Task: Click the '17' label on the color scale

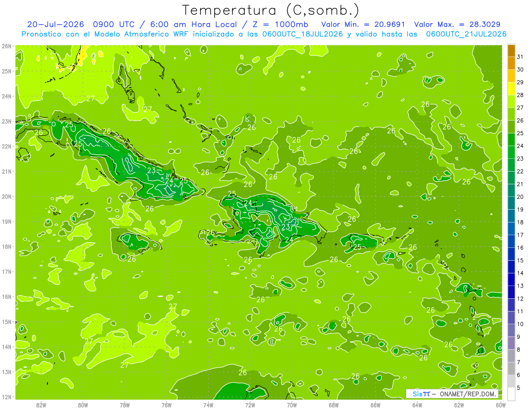Action: click(520, 235)
